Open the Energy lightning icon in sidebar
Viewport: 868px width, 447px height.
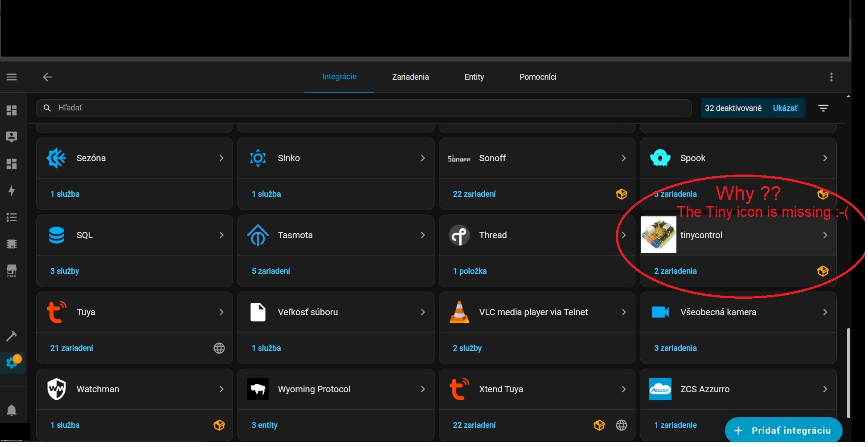[12, 191]
